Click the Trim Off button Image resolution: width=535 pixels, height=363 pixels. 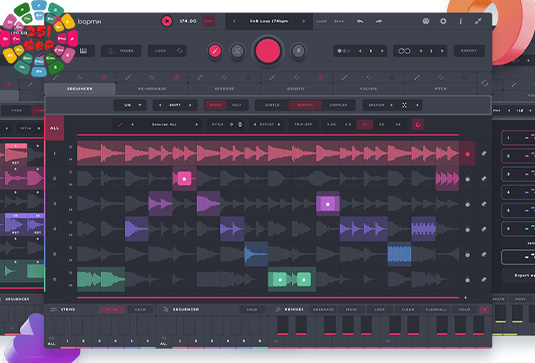(x=303, y=125)
